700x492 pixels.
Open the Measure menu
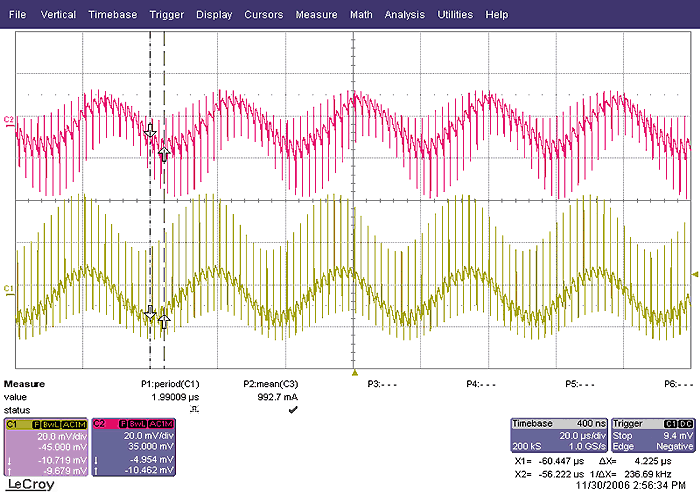(x=316, y=15)
